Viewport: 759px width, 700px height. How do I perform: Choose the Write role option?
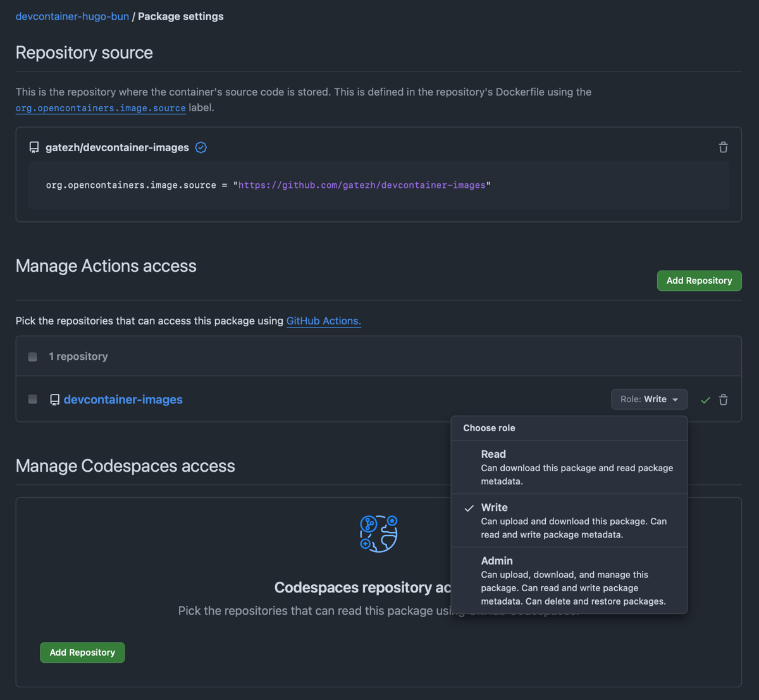(569, 520)
